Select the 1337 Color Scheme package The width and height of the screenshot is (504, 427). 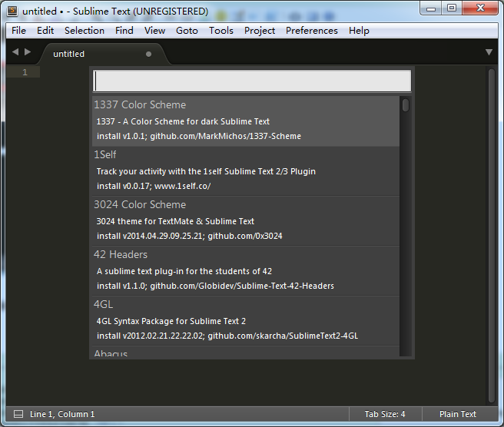pyautogui.click(x=246, y=121)
